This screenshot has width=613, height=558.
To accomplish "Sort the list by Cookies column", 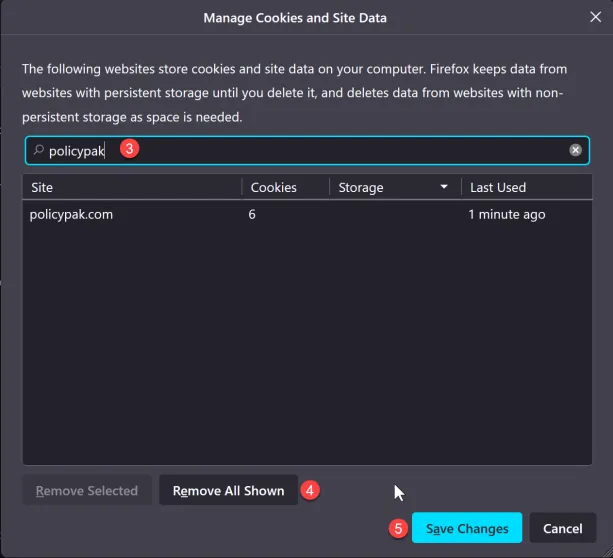I will point(285,187).
